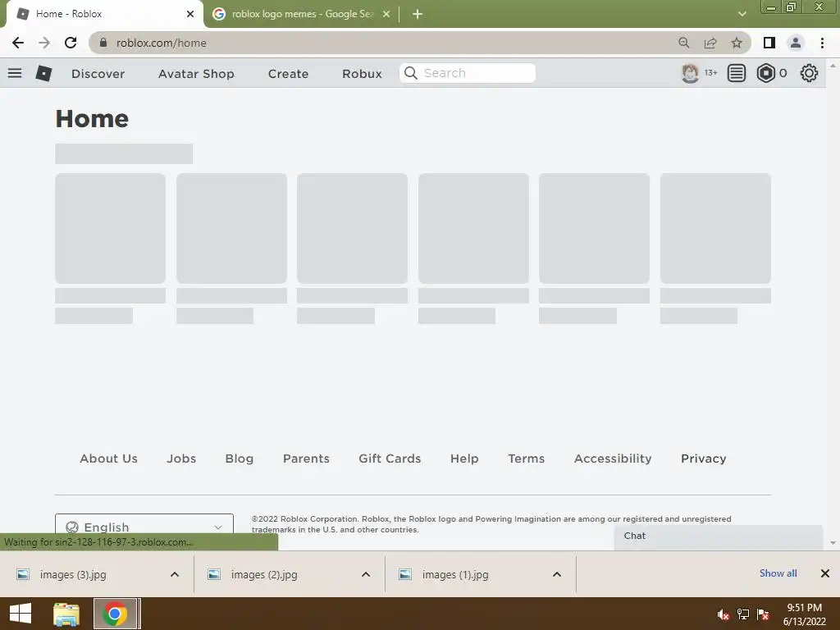This screenshot has width=840, height=630.
Task: Expand images (2).jpg download options
Action: point(366,574)
